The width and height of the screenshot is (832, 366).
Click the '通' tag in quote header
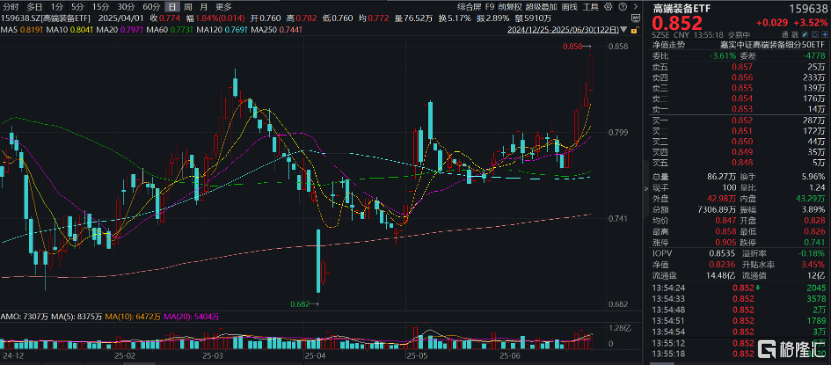[x=786, y=34]
